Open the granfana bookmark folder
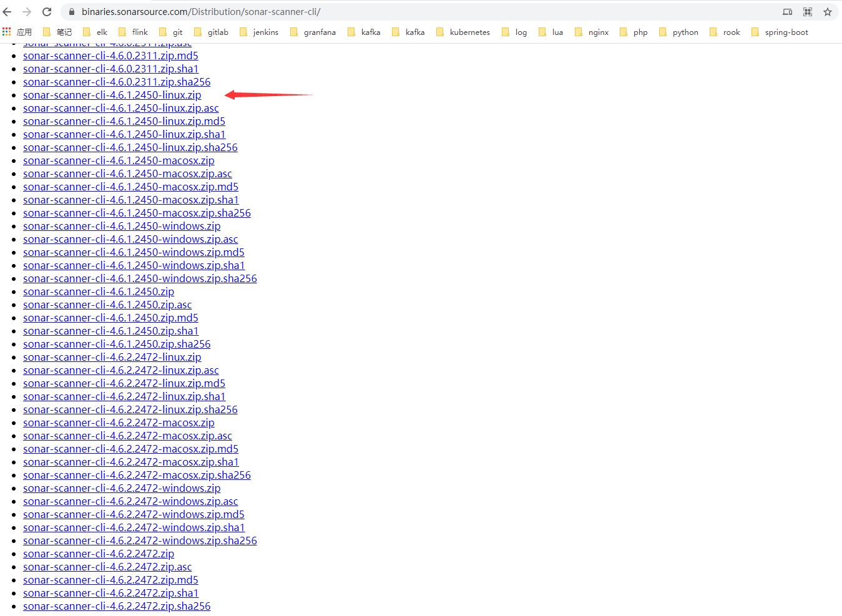The image size is (842, 616). [313, 32]
